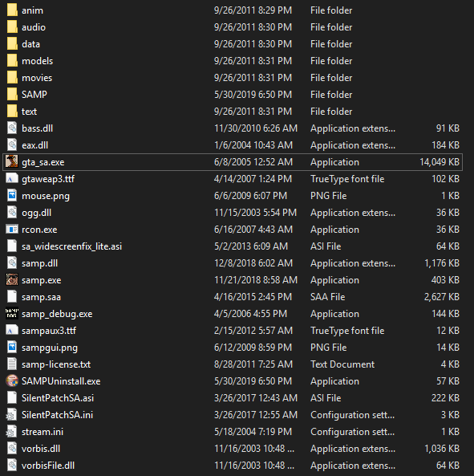Select the size 403 KB
Image resolution: width=474 pixels, height=476 pixels.
(x=445, y=280)
